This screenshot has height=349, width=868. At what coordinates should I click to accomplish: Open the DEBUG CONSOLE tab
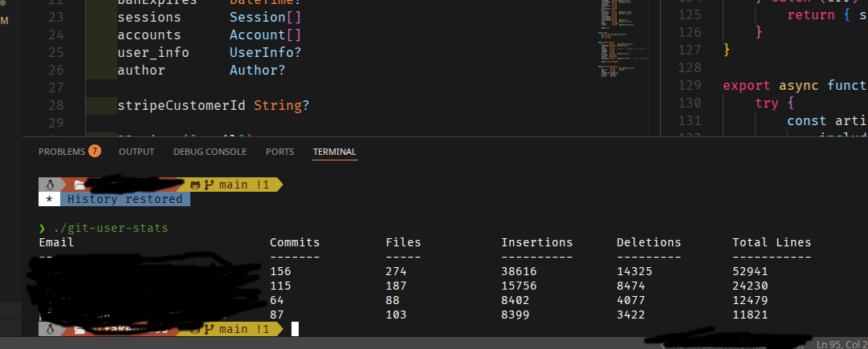click(210, 152)
